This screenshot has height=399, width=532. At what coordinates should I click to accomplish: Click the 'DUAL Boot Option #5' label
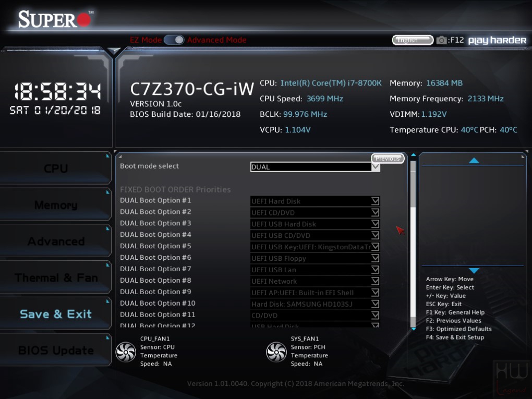(155, 246)
